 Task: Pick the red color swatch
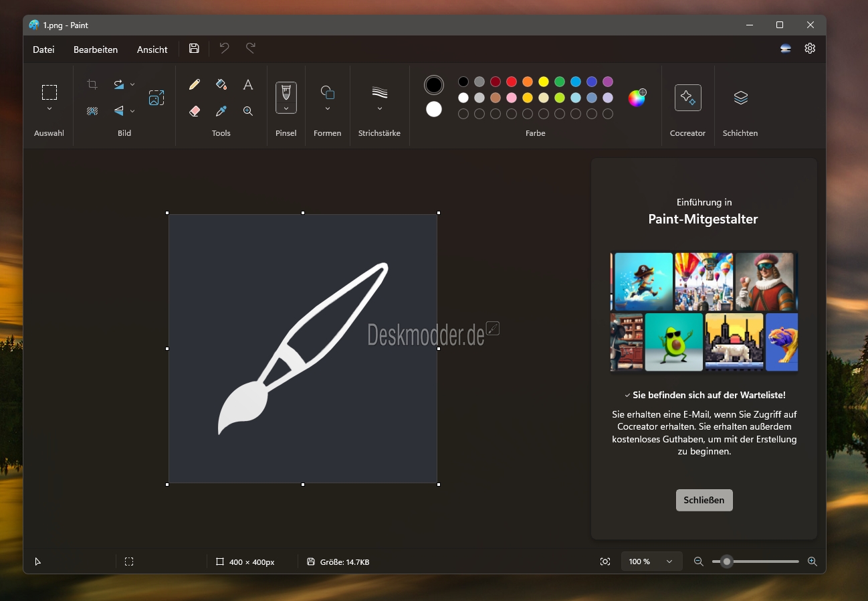(x=512, y=82)
